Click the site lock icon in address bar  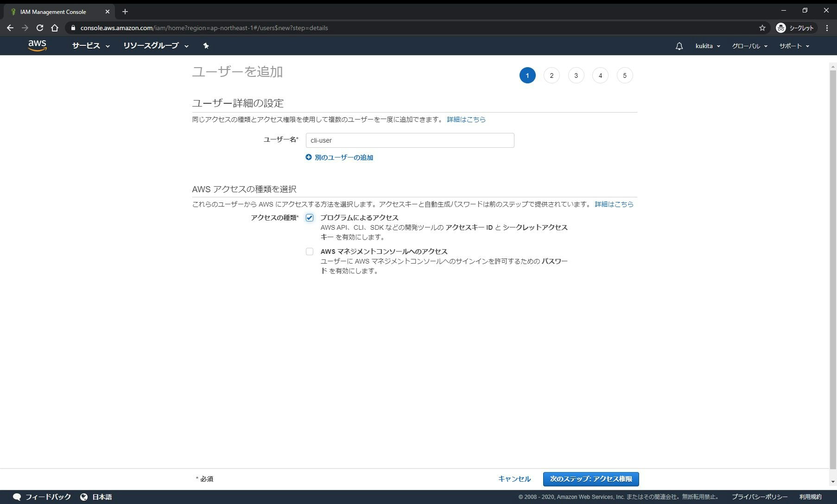73,28
